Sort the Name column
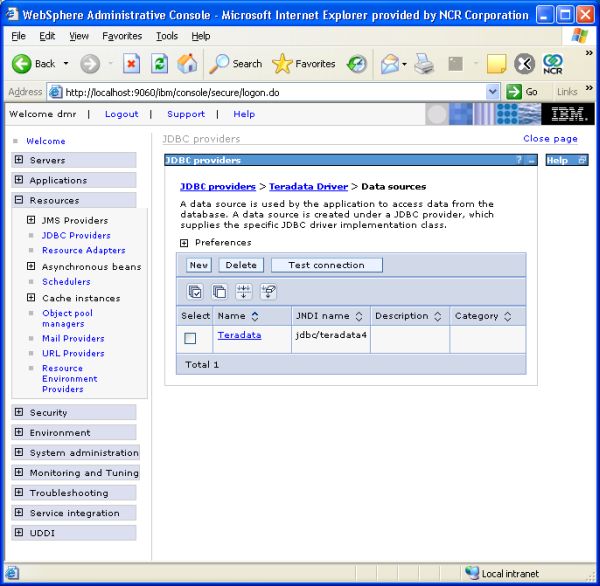The image size is (600, 586). coord(255,316)
